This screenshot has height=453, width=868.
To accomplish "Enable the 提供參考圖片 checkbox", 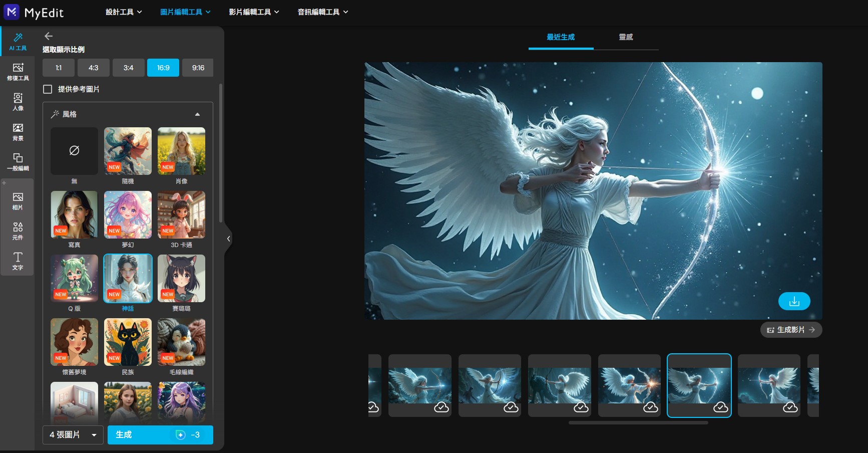I will pos(48,89).
